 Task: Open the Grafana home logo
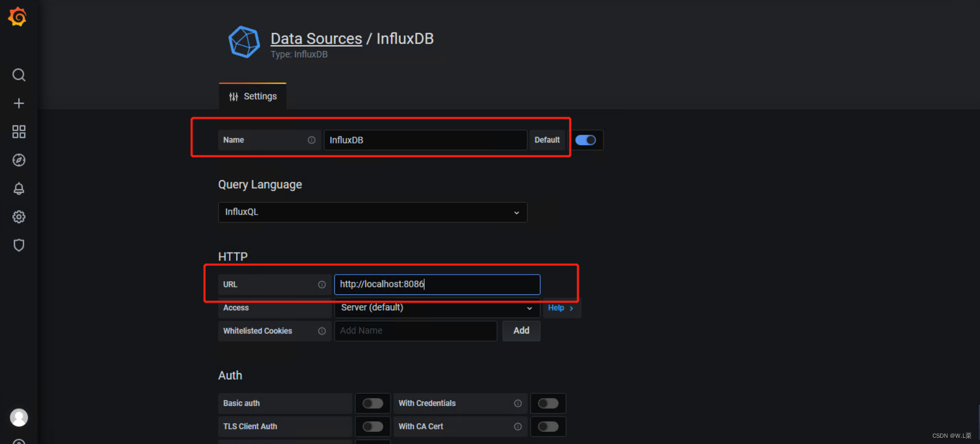(18, 17)
